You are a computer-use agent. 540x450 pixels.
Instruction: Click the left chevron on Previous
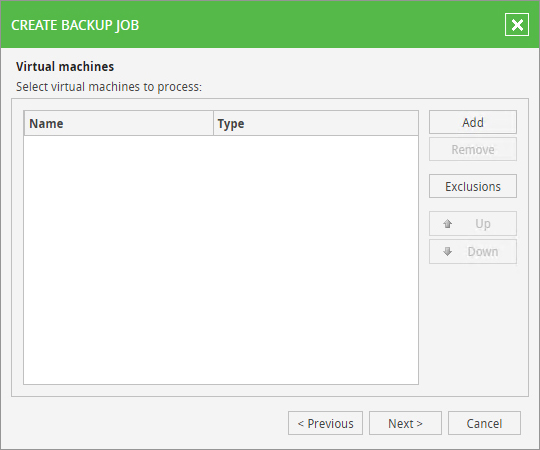coord(301,423)
